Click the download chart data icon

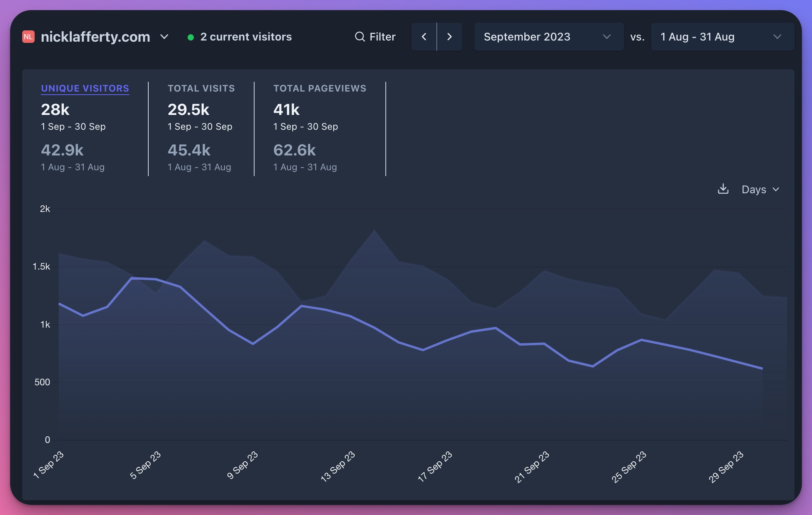click(723, 189)
